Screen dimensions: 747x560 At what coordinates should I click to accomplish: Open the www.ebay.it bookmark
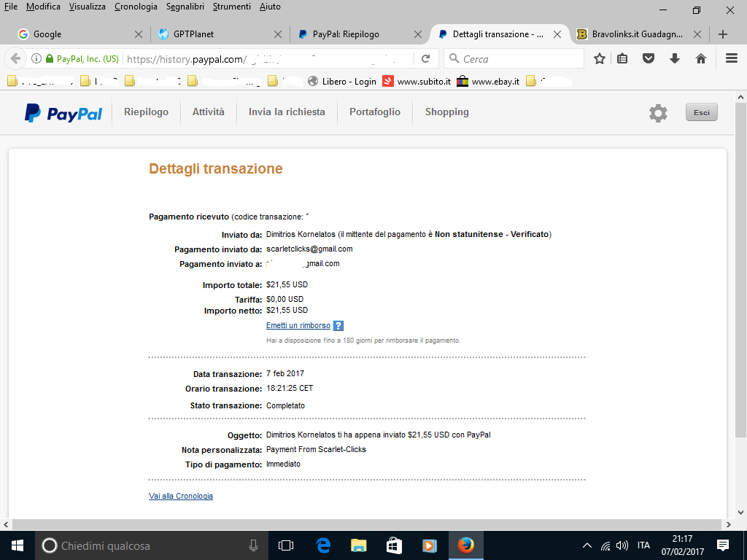coord(488,82)
